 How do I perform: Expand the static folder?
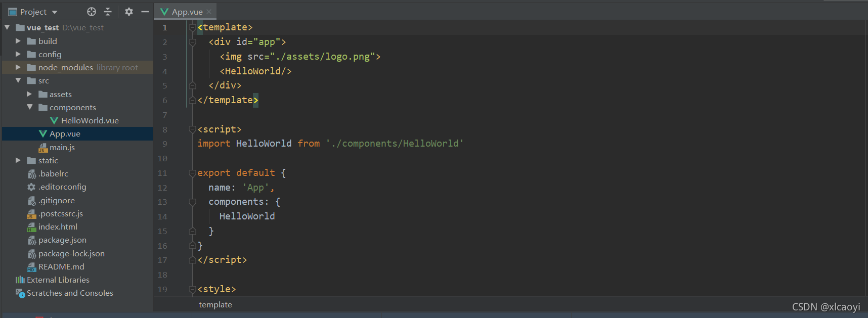tap(18, 160)
